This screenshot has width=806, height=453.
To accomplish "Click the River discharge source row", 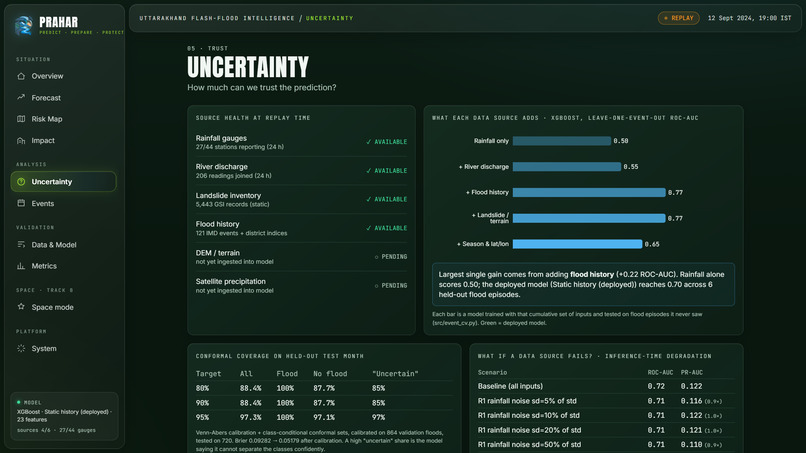I will [x=301, y=171].
